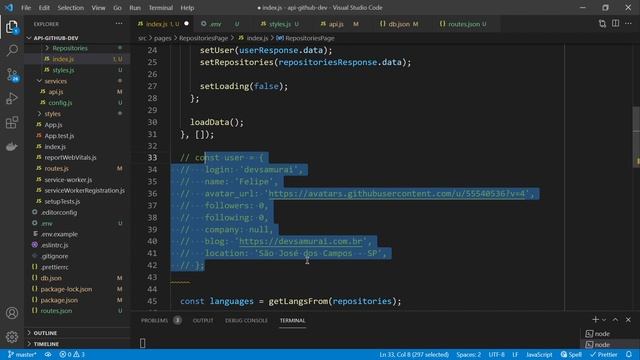Change the Spaces: 2 indentation setting
Screen dimensions: 640x360
pyautogui.click(x=469, y=354)
